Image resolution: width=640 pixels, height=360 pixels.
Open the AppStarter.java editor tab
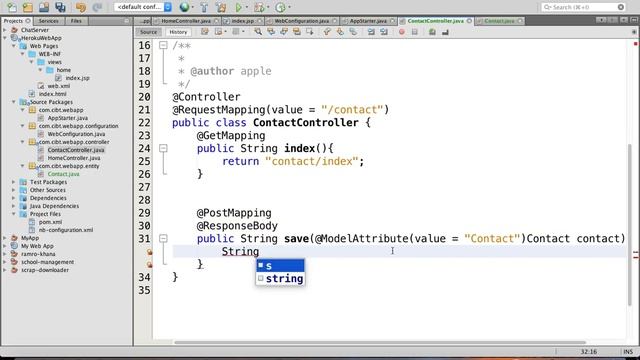click(368, 21)
